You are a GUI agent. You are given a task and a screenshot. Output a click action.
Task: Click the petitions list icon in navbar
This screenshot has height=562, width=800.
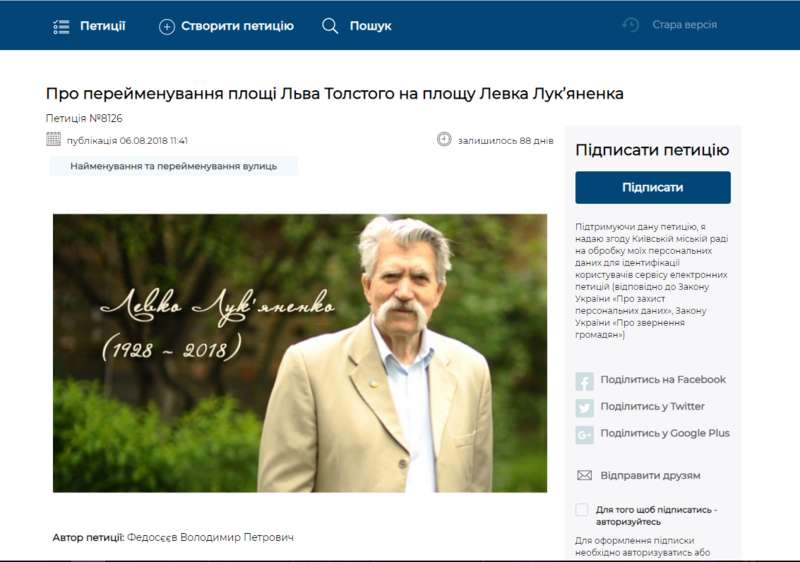[x=61, y=26]
